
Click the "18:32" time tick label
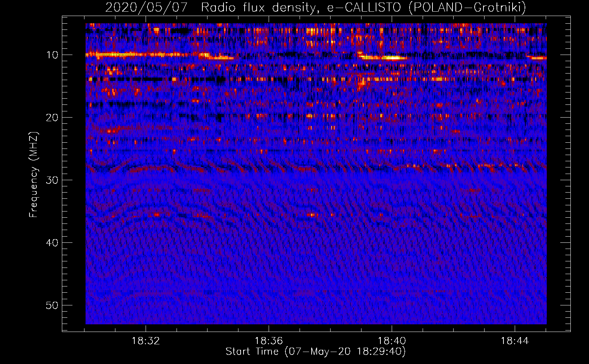point(146,341)
